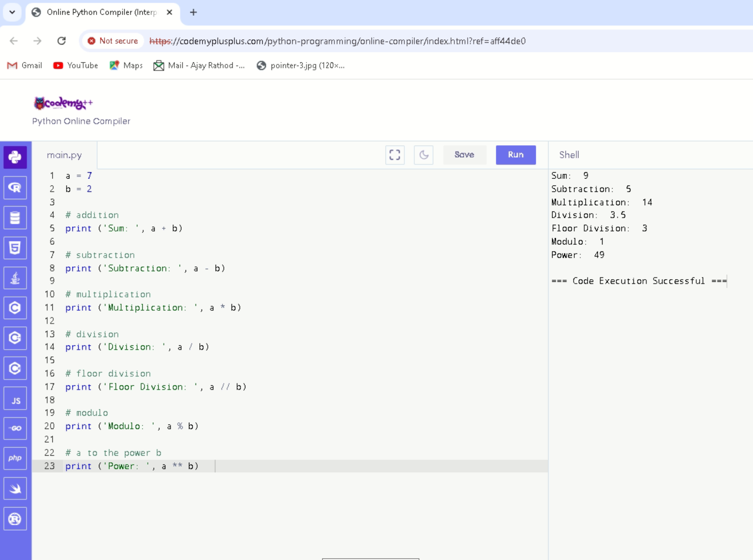Switch to the SQL database compiler
This screenshot has width=753, height=560.
(15, 217)
